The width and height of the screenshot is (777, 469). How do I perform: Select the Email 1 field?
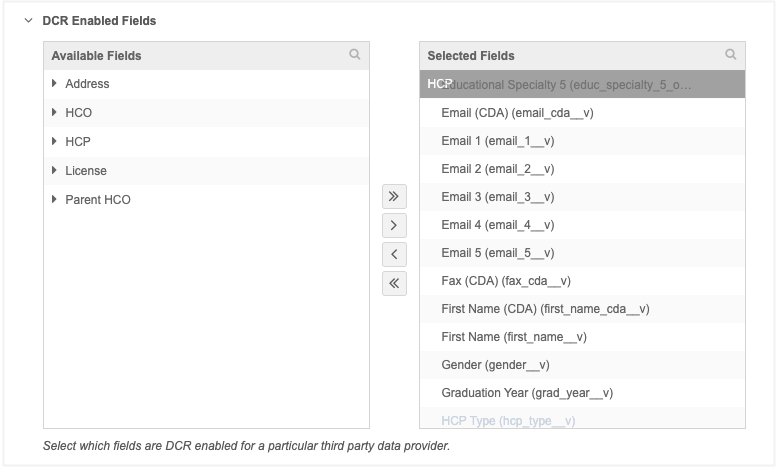pos(497,141)
